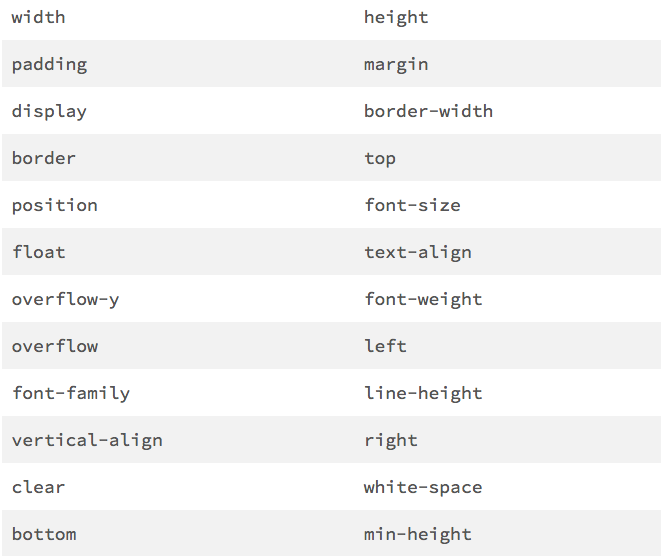The image size is (661, 556).
Task: Click the 'padding' property text
Action: pyautogui.click(x=49, y=65)
